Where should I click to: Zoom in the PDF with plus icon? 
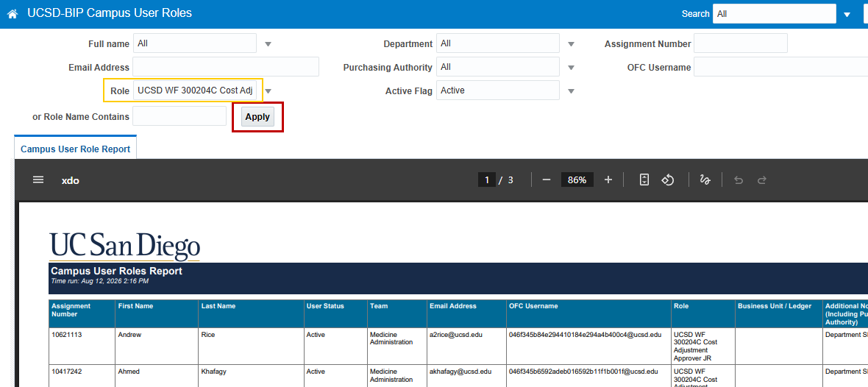click(x=608, y=180)
